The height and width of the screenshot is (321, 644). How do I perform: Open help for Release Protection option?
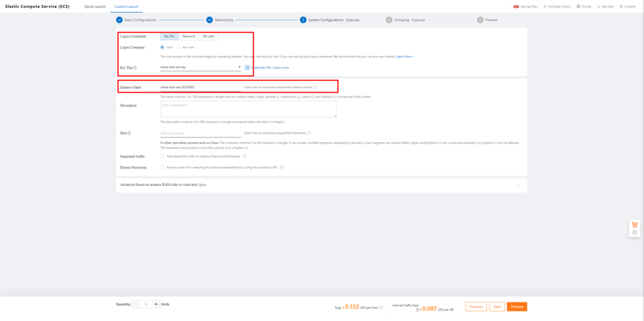point(282,167)
